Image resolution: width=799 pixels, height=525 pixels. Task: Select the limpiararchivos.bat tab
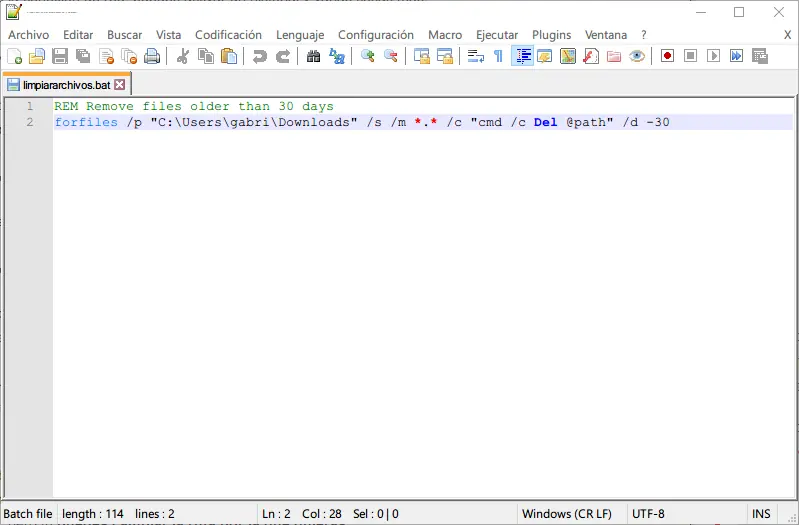(x=66, y=85)
